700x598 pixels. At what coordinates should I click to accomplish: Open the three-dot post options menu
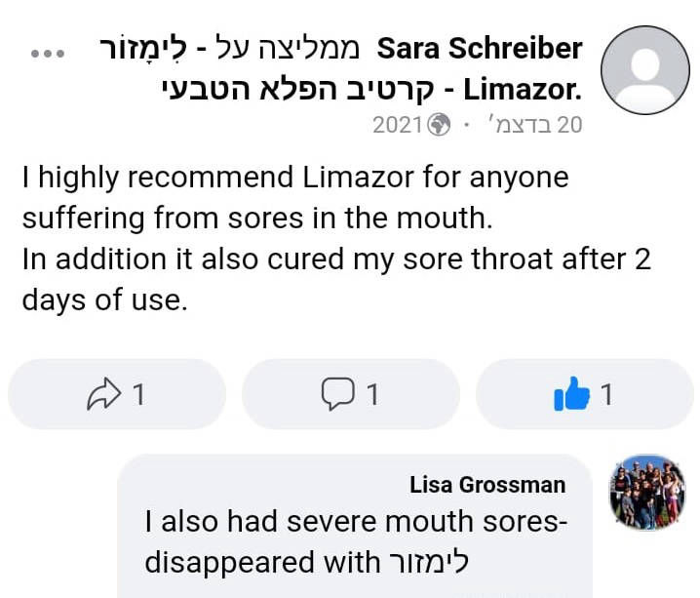(x=47, y=52)
